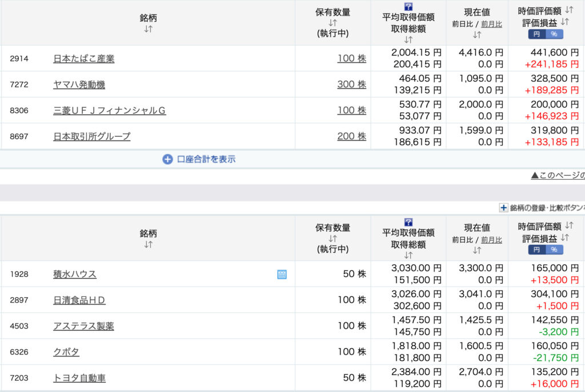Open the 日清食品ＨＤ stock link

(79, 300)
